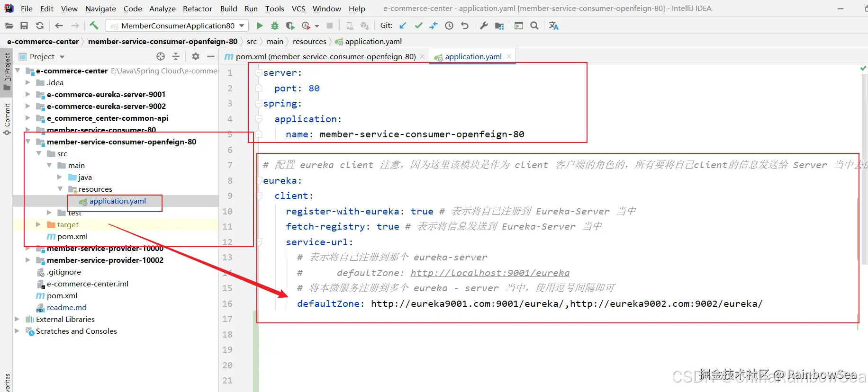Open the Refactor menu
868x392 pixels.
[198, 9]
